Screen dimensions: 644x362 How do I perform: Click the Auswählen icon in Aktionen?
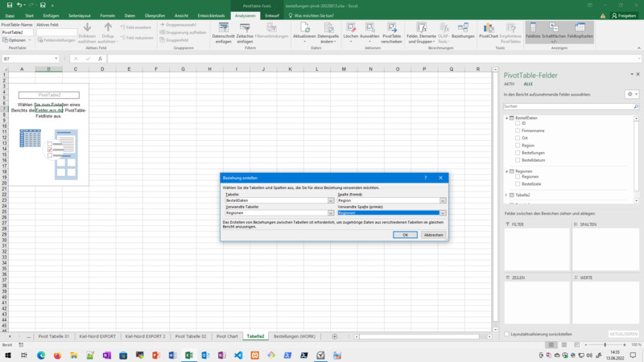coord(369,28)
